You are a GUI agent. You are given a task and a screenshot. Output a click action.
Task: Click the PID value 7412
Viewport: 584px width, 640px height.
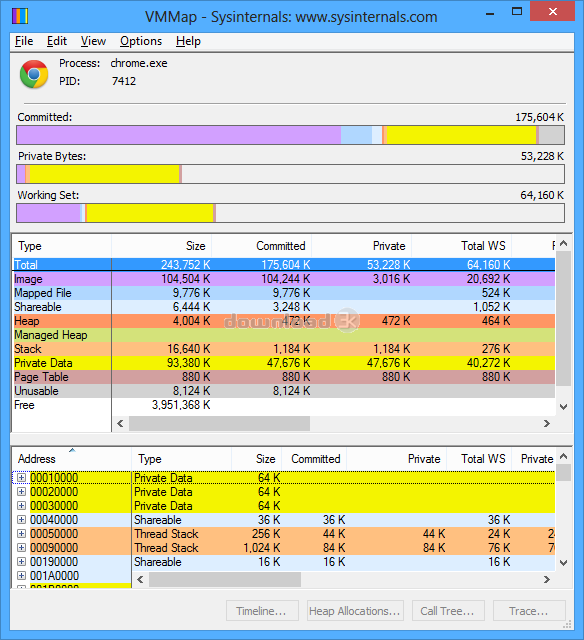[x=124, y=81]
